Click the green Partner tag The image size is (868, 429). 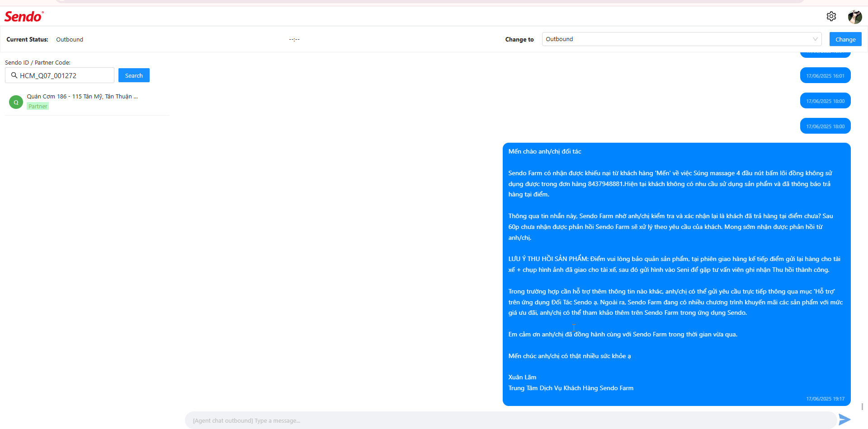tap(38, 107)
